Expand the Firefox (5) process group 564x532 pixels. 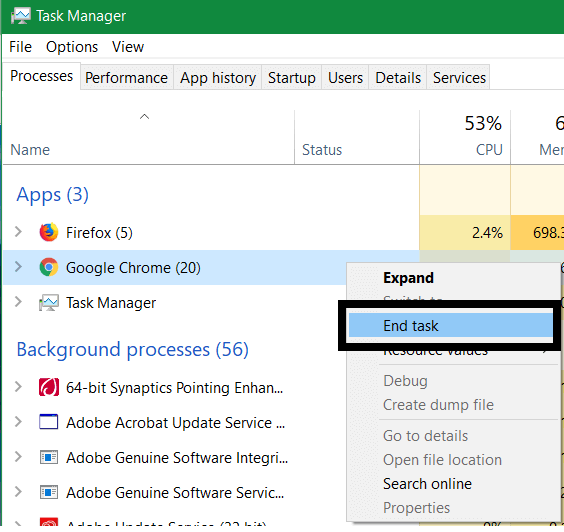[18, 232]
